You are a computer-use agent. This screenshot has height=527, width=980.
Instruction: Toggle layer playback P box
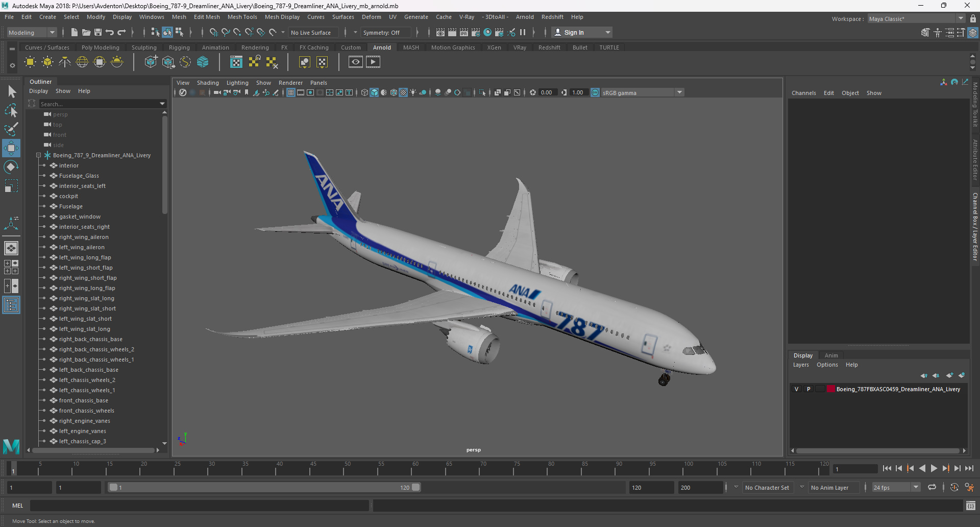pyautogui.click(x=808, y=389)
